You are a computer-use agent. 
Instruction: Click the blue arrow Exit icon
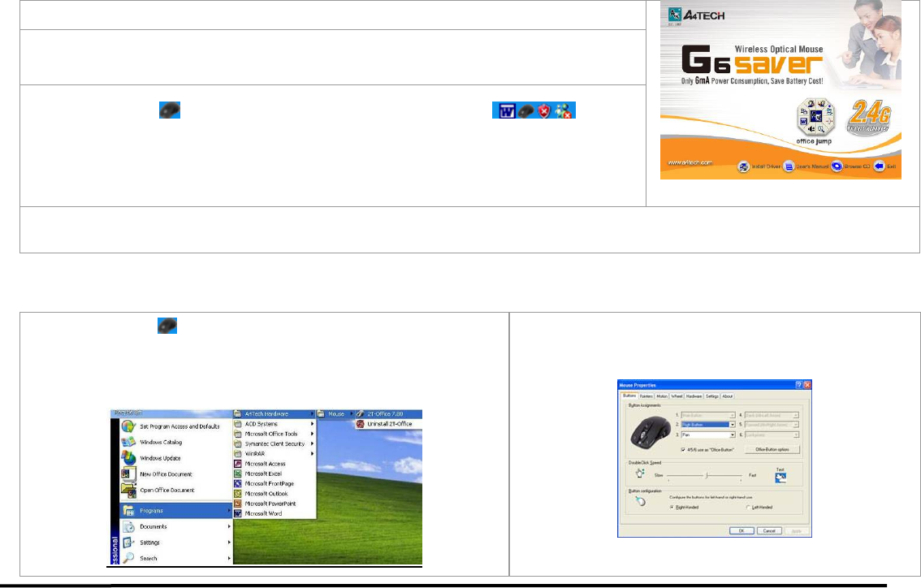879,166
